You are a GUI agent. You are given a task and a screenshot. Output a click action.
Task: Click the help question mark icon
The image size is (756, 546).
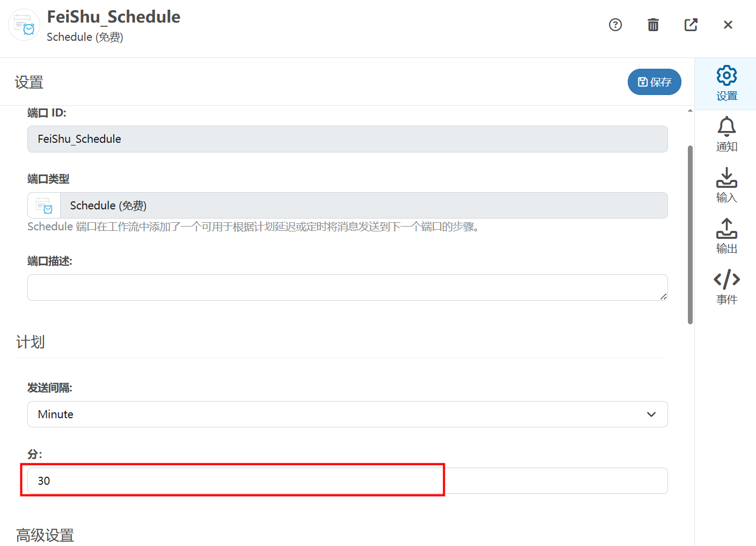point(615,25)
